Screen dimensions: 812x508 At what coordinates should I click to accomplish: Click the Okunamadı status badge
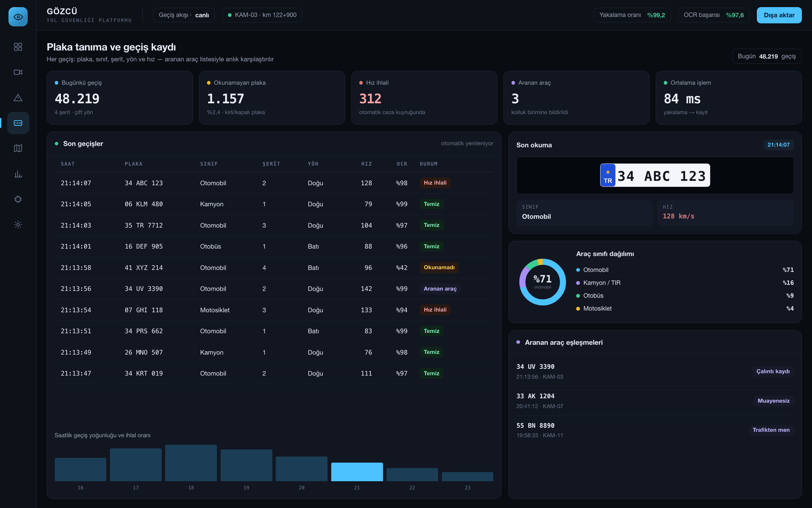(439, 268)
